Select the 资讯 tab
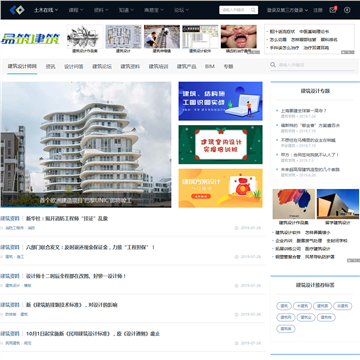 click(51, 66)
